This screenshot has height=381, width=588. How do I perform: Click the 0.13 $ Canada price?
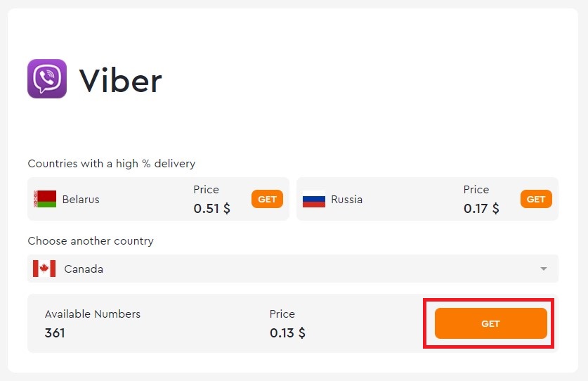tap(287, 333)
